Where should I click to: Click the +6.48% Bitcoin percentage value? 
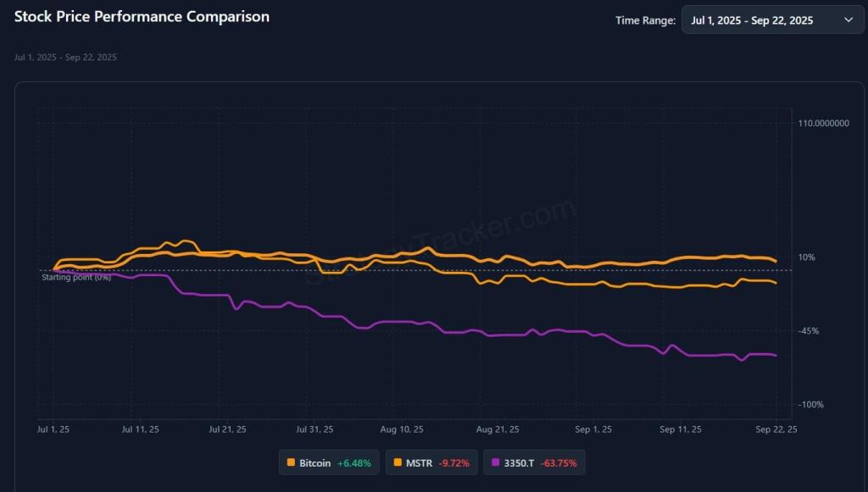pos(353,463)
